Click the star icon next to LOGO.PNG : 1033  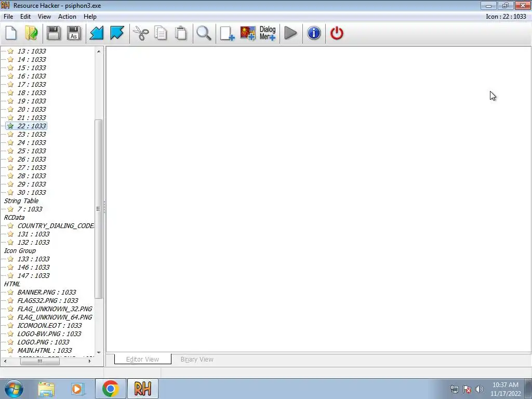(x=10, y=342)
